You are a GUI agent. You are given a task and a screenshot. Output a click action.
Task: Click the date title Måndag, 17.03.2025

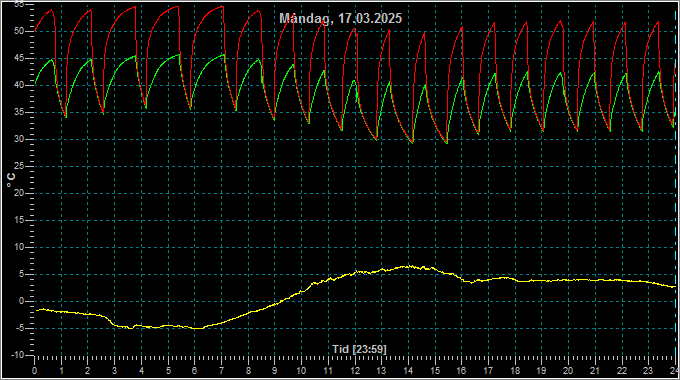340,18
